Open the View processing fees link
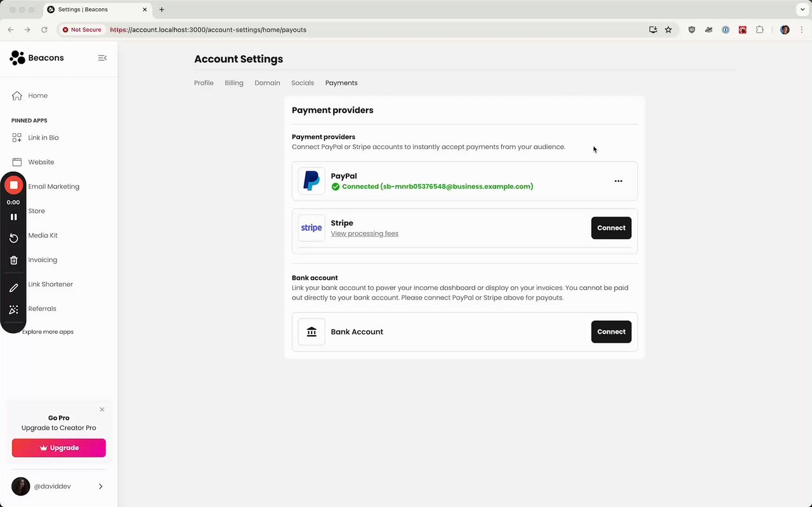Image resolution: width=812 pixels, height=507 pixels. (365, 234)
